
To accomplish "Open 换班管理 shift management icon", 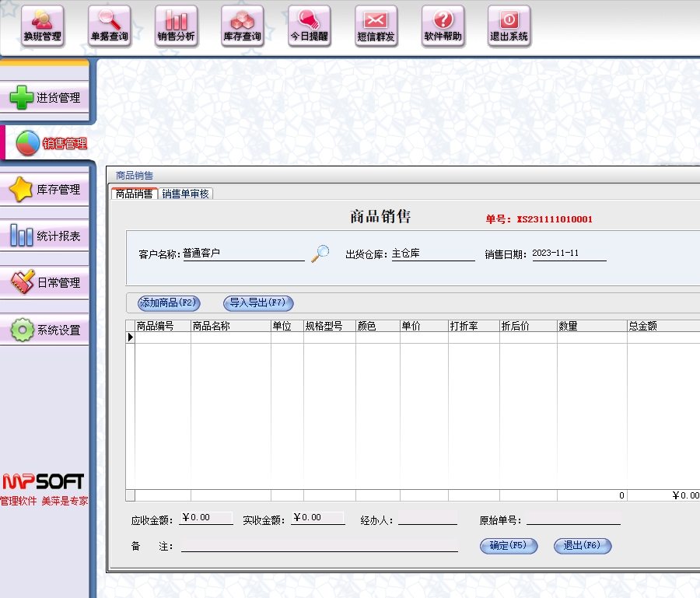I will pyautogui.click(x=42, y=26).
